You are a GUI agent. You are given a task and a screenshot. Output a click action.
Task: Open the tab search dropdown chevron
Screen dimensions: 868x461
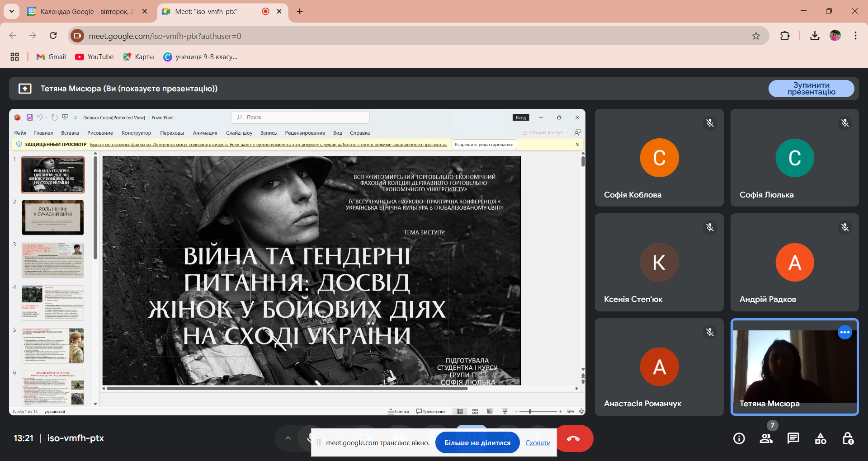(11, 11)
